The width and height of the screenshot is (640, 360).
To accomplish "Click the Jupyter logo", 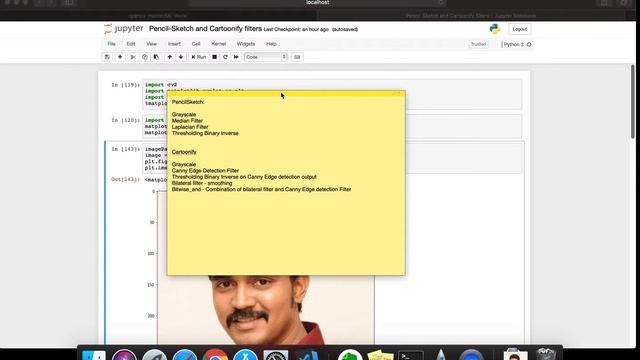I will [123, 29].
